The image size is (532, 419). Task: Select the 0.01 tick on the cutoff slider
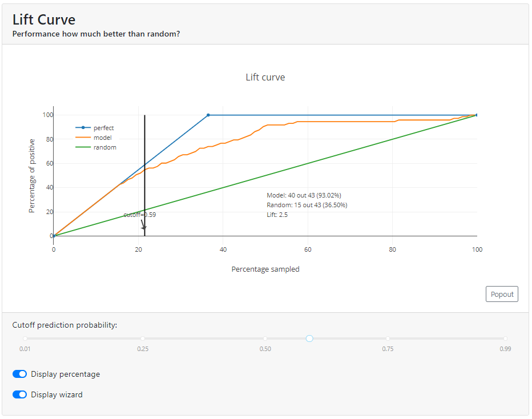pyautogui.click(x=24, y=338)
